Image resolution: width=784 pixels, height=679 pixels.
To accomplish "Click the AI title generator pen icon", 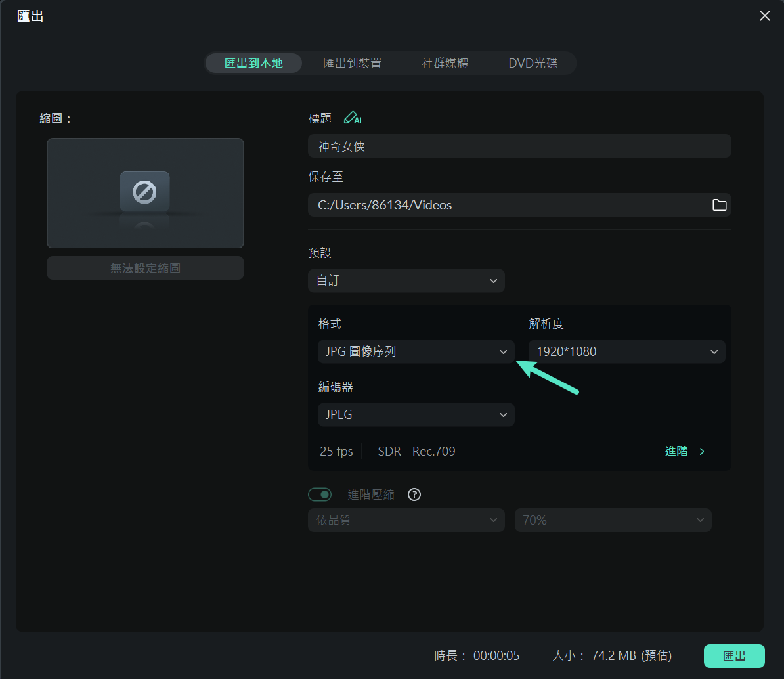I will click(353, 118).
